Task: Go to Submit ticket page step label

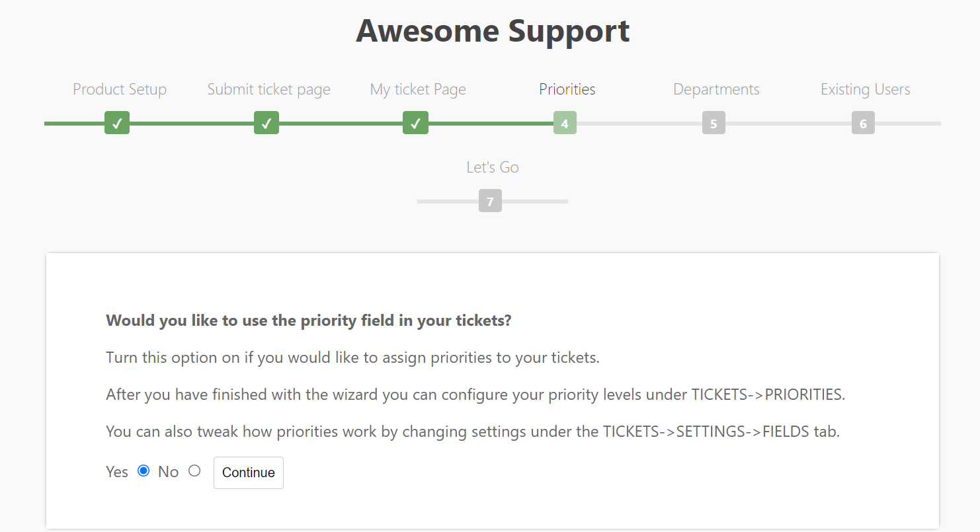Action: pos(268,89)
